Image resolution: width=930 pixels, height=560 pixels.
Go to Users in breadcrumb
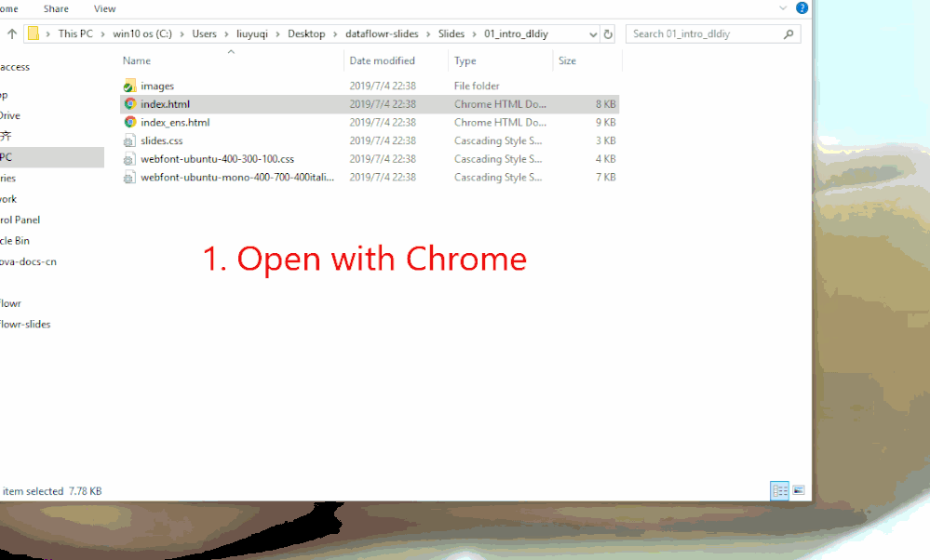(x=204, y=33)
